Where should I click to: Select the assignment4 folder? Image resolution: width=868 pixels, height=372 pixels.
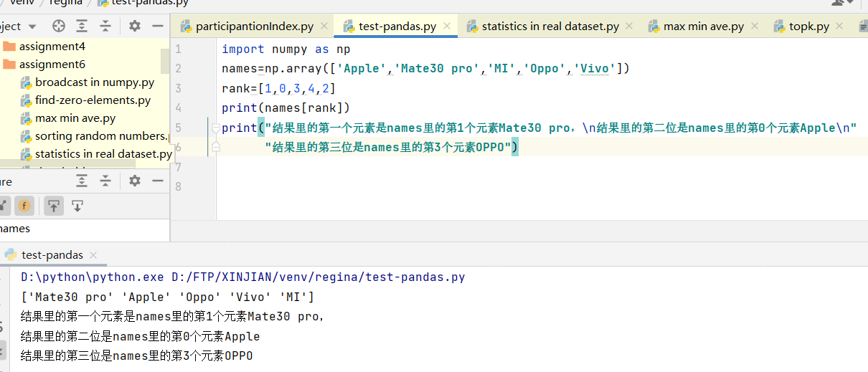pyautogui.click(x=52, y=47)
